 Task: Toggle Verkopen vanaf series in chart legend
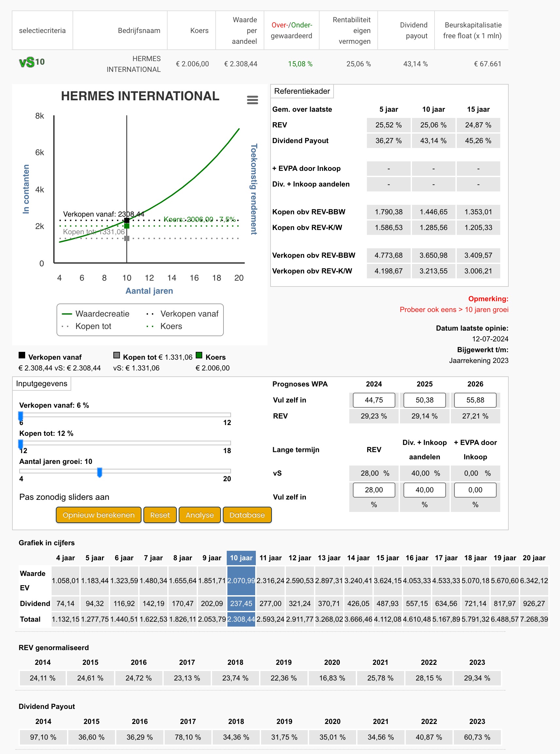point(182,314)
